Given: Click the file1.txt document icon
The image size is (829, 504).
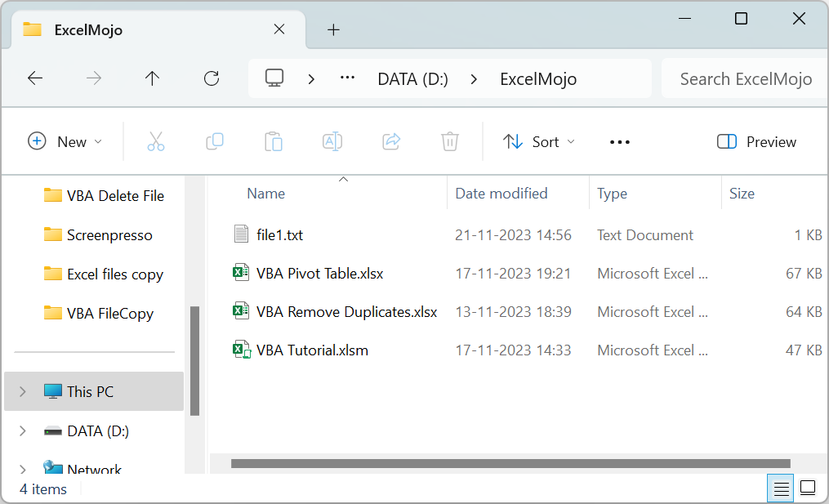Looking at the screenshot, I should pyautogui.click(x=241, y=234).
